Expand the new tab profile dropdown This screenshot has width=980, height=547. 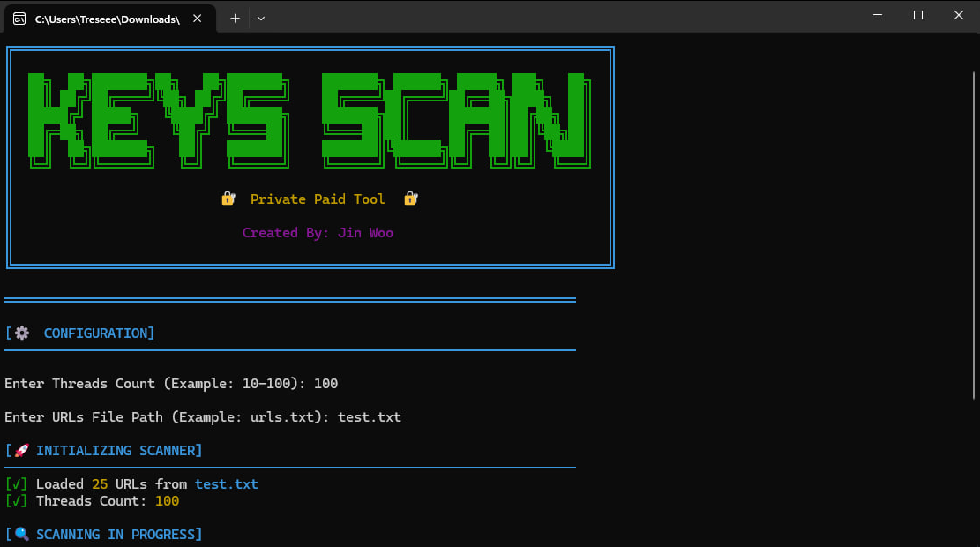point(261,19)
